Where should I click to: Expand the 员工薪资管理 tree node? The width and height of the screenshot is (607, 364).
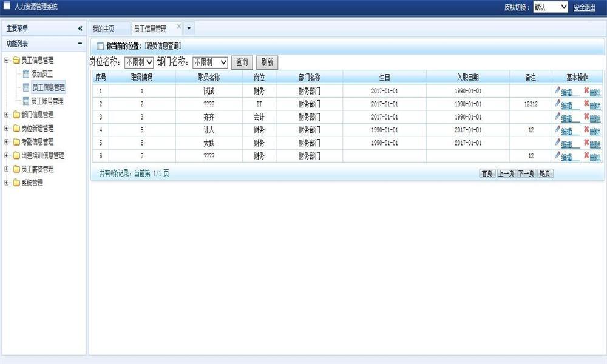[x=6, y=169]
